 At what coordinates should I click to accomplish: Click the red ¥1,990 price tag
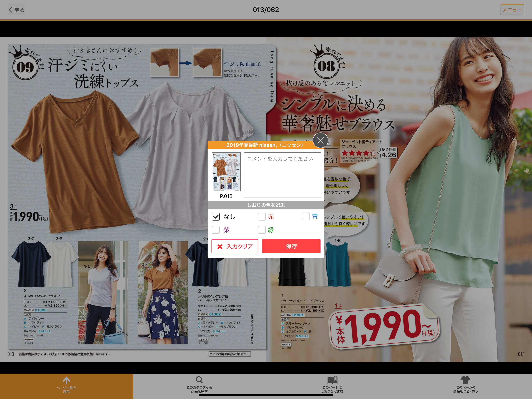click(384, 326)
